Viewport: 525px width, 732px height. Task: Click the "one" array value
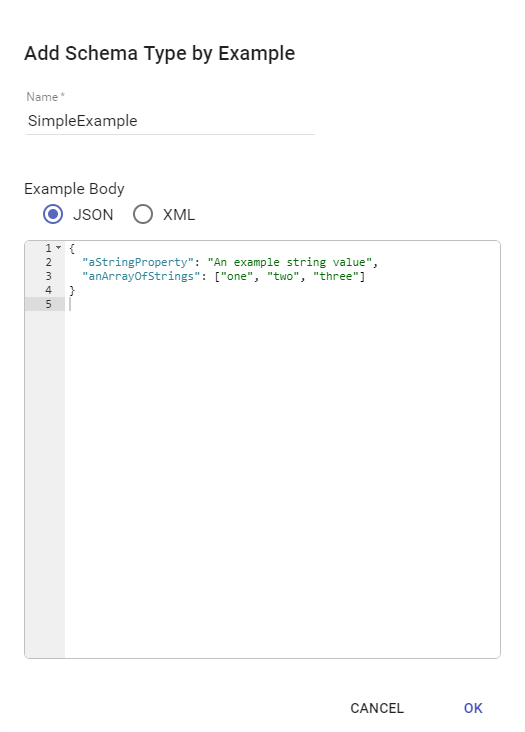coord(237,276)
